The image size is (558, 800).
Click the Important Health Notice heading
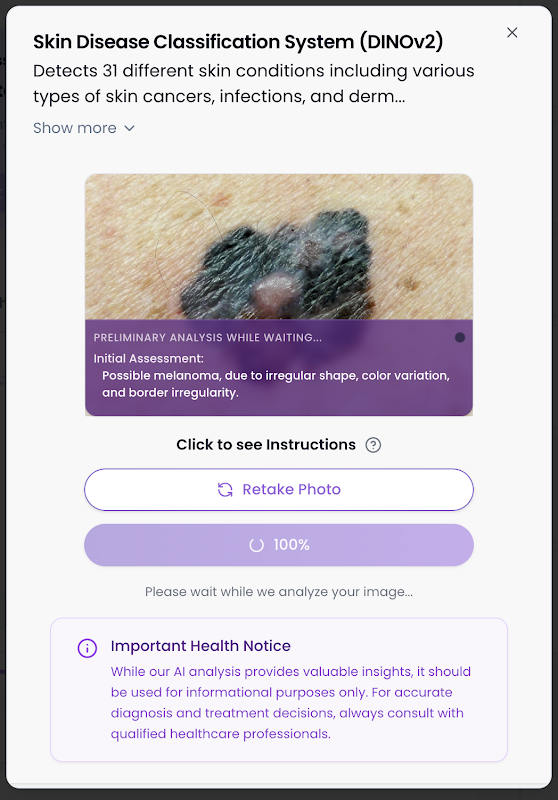pos(200,646)
